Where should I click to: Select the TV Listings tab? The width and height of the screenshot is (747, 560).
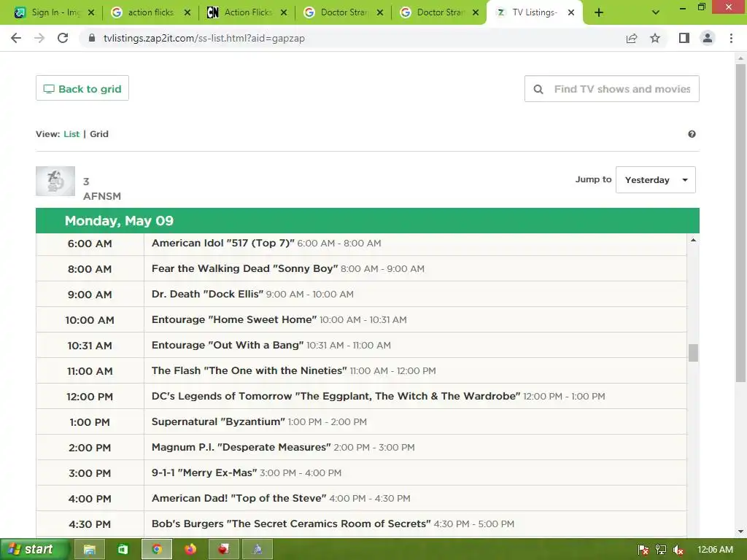coord(533,12)
